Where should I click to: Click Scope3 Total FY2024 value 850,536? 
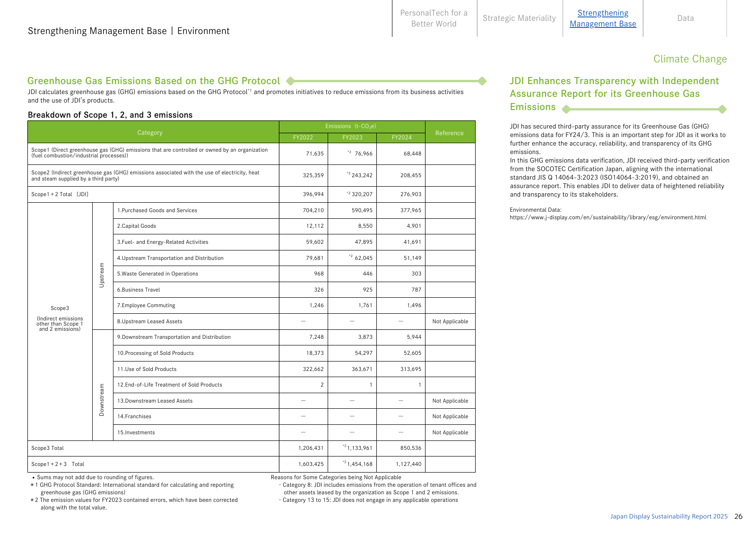(410, 448)
